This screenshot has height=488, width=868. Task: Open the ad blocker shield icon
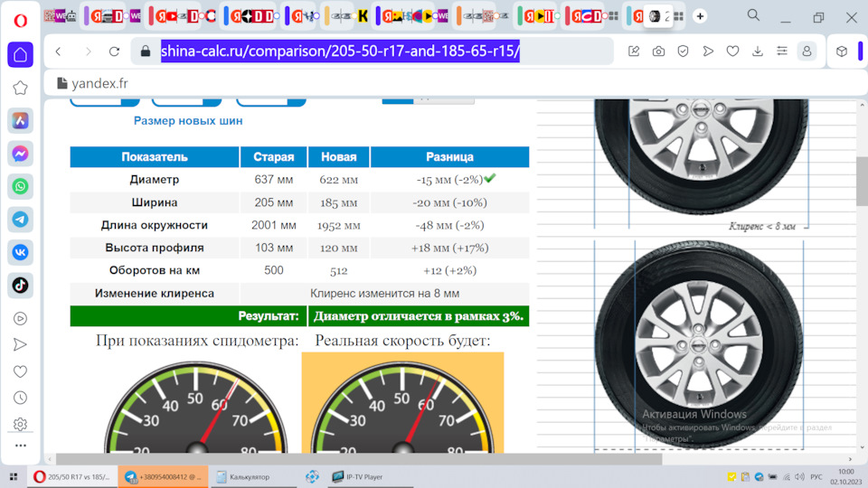[684, 52]
